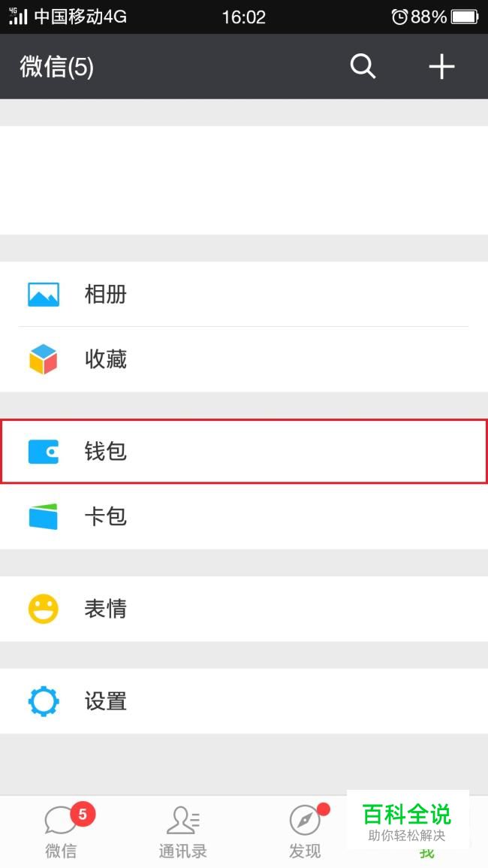Image resolution: width=488 pixels, height=868 pixels.
Task: Select the 卡包 card pack row
Action: click(244, 517)
